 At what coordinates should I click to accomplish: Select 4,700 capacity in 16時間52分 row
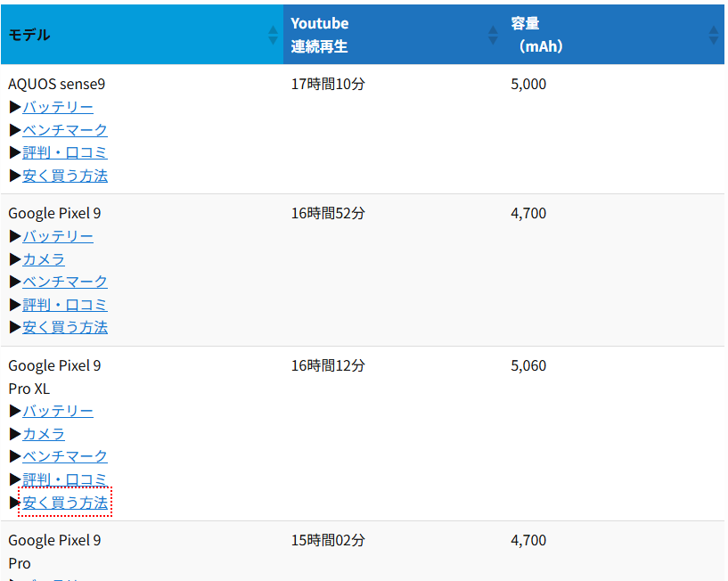point(528,213)
